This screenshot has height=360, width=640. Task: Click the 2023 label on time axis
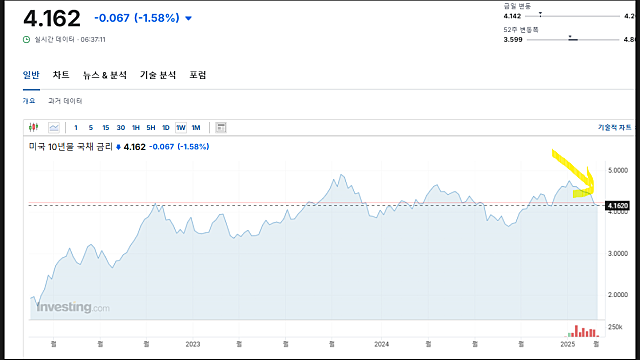tap(193, 344)
